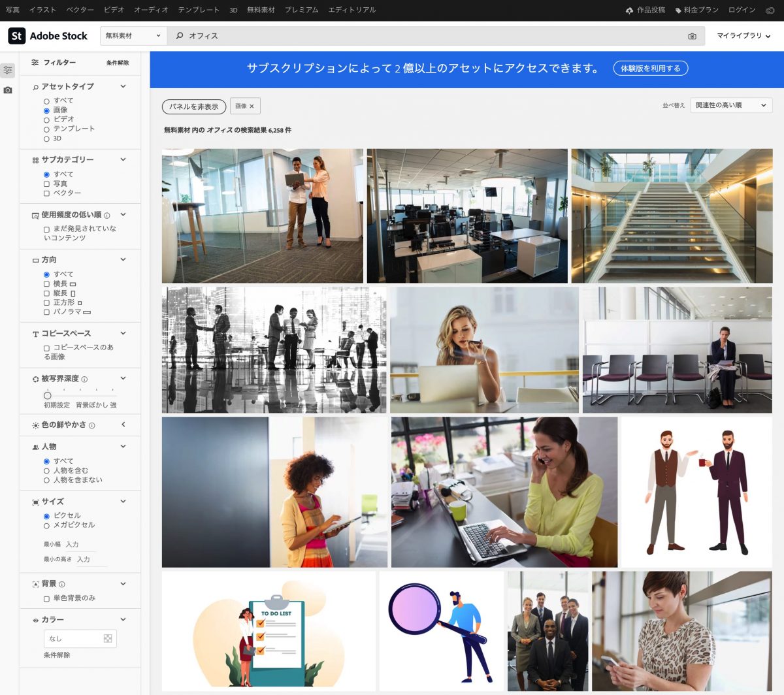Click the 体験版を利用する button
Viewport: 784px width, 695px height.
pos(650,69)
